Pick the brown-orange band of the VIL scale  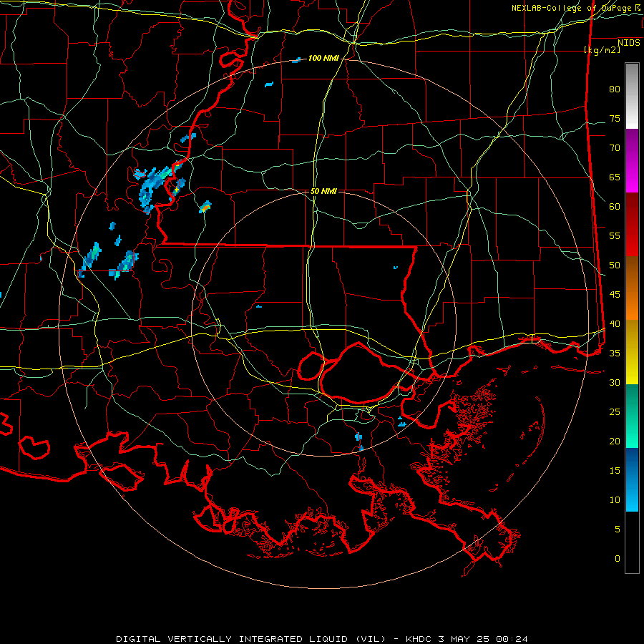[x=632, y=288]
